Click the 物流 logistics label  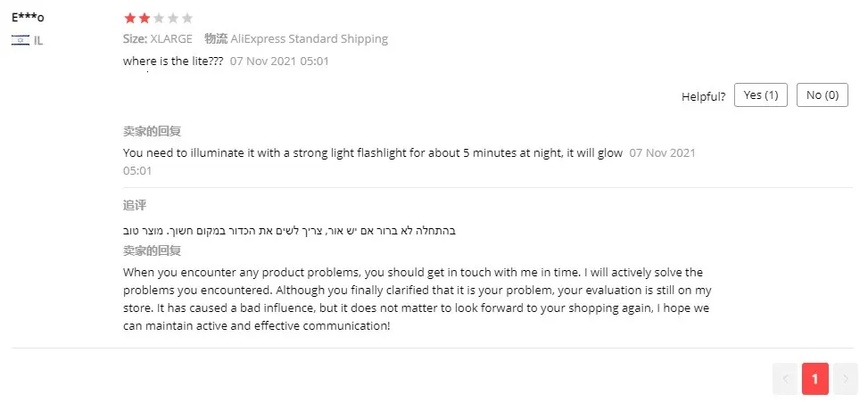216,38
